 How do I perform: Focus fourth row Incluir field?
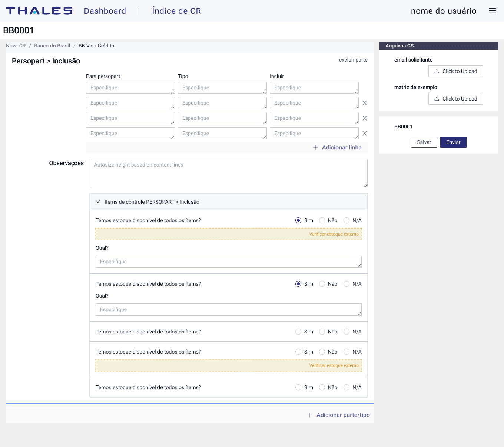314,134
